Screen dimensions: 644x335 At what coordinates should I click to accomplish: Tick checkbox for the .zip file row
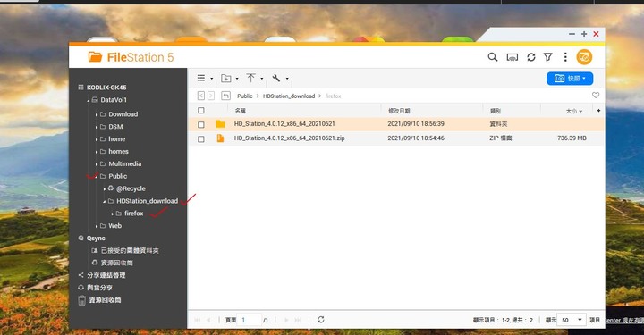point(201,139)
